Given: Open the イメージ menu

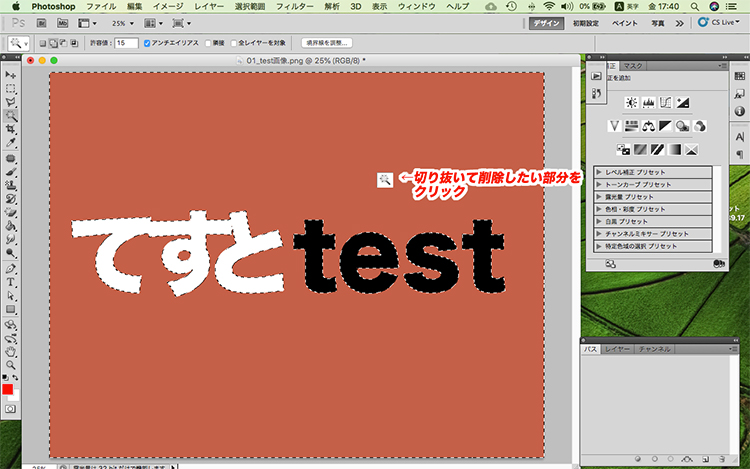Looking at the screenshot, I should point(168,6).
